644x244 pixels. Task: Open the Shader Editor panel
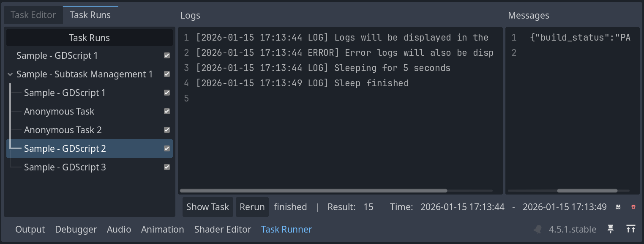[x=223, y=229]
